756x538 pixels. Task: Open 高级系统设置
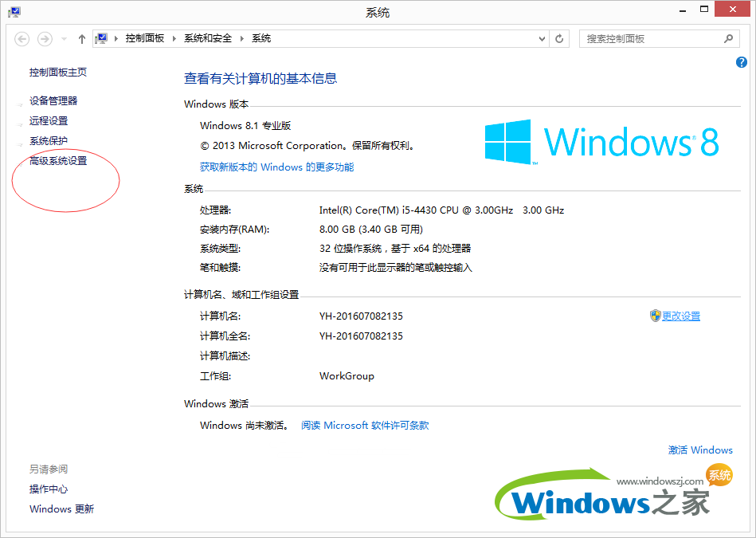58,161
